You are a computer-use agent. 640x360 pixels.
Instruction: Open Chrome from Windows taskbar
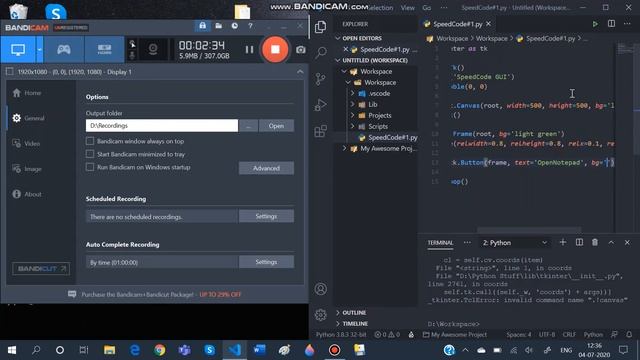point(160,350)
